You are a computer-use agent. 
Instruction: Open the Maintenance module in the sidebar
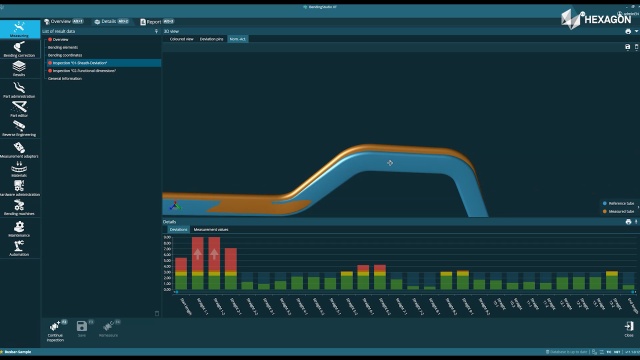point(19,229)
